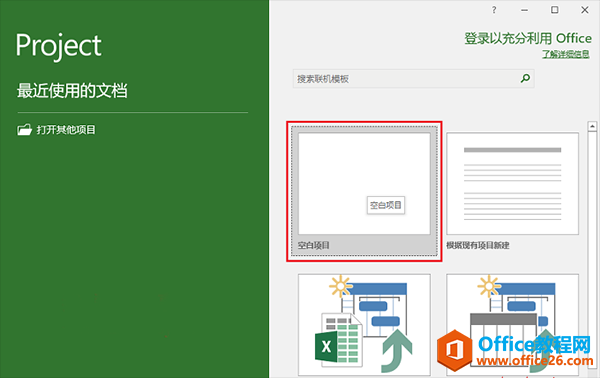600x378 pixels.
Task: Minimize the Project window
Action: [525, 10]
